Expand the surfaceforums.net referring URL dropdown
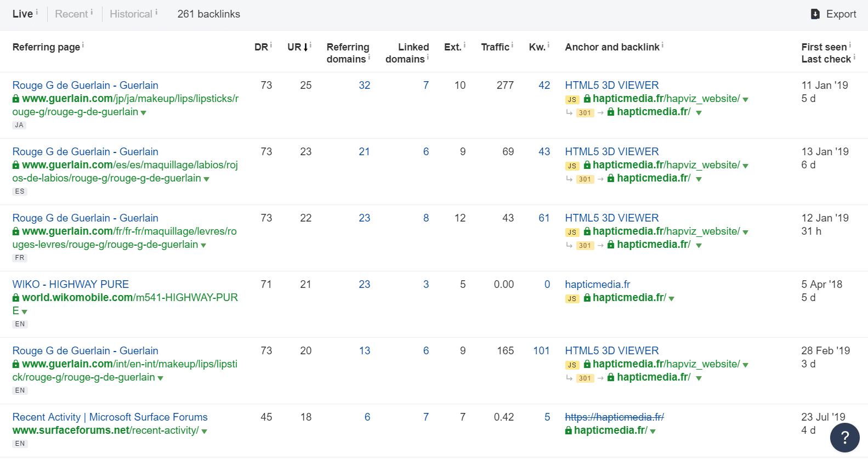This screenshot has height=459, width=868. [x=205, y=432]
